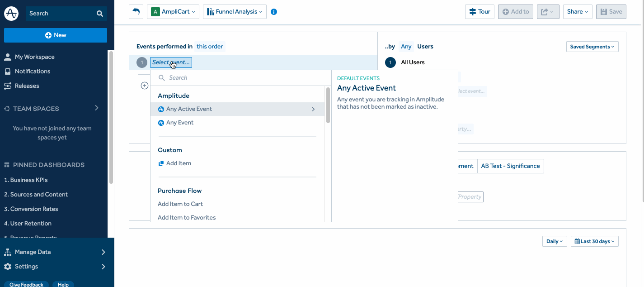Click the Purchase Flow category heading
This screenshot has height=287, width=644.
(180, 191)
